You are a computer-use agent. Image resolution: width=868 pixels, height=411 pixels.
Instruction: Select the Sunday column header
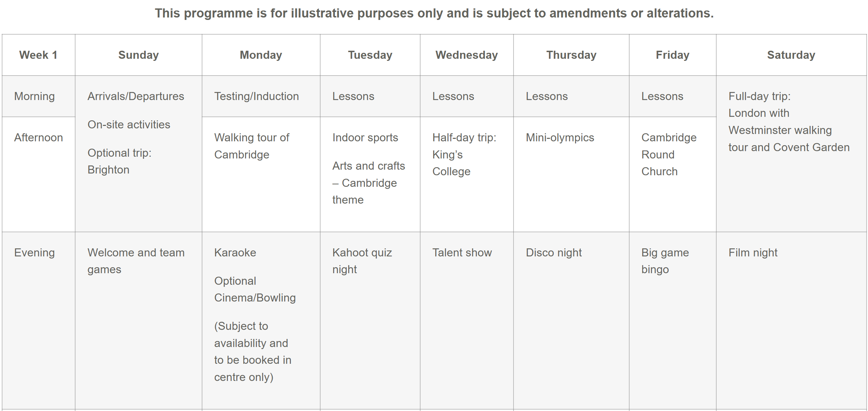pos(138,55)
